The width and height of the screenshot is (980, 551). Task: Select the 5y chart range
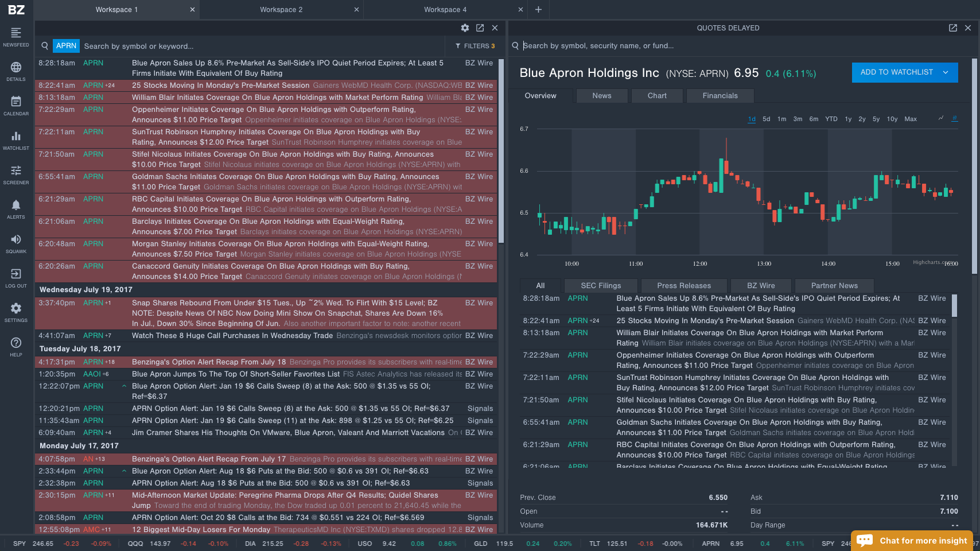[876, 119]
